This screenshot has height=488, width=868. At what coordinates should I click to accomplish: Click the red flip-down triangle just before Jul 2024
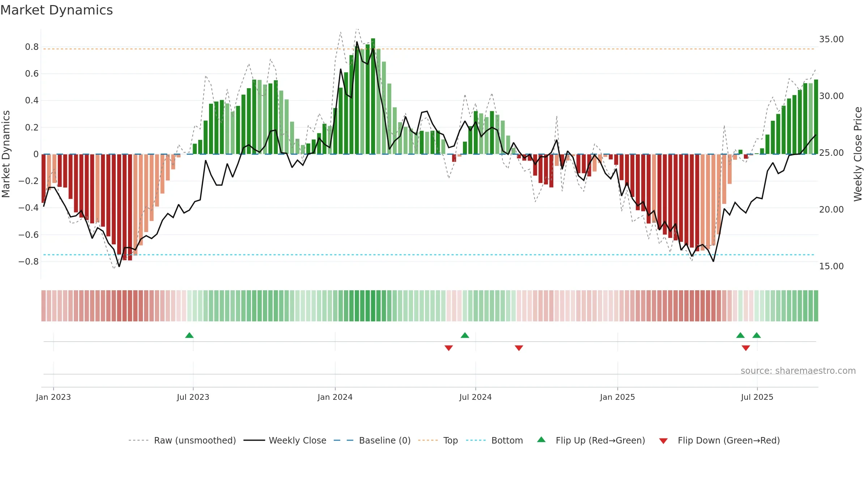449,348
